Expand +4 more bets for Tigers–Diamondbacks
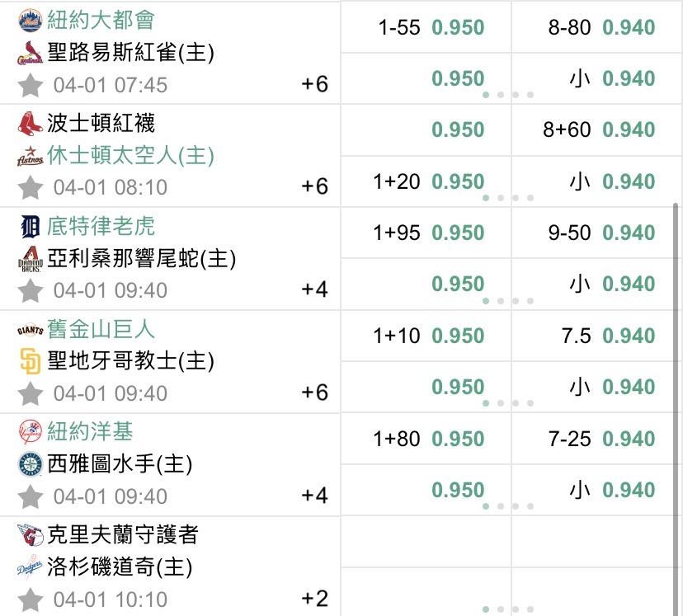 tap(314, 289)
